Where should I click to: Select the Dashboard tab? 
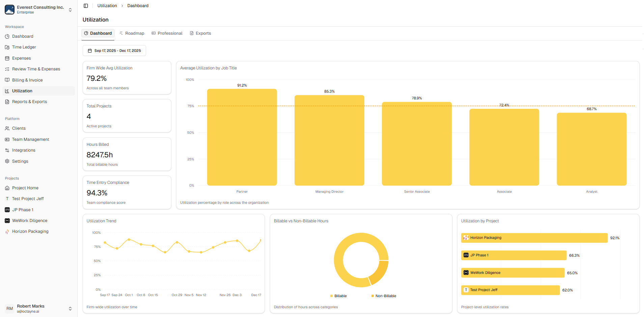pos(98,33)
